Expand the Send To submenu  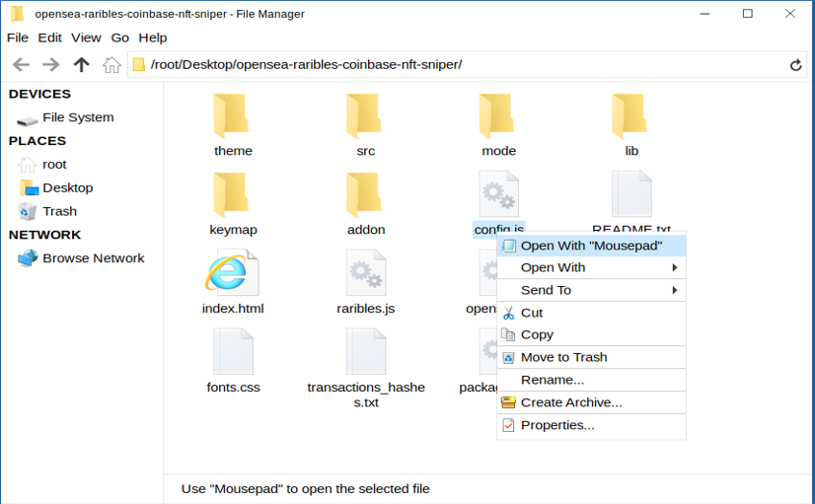(591, 290)
